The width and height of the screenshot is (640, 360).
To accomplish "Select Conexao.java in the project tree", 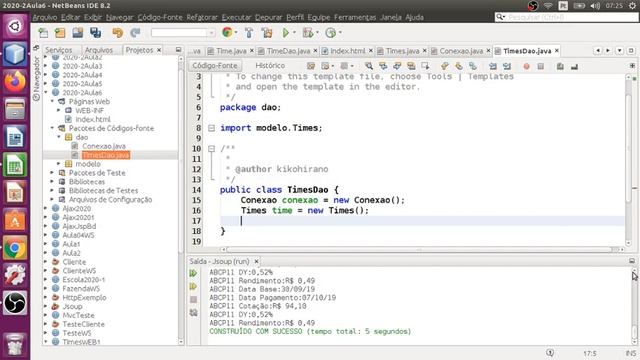I will click(104, 146).
